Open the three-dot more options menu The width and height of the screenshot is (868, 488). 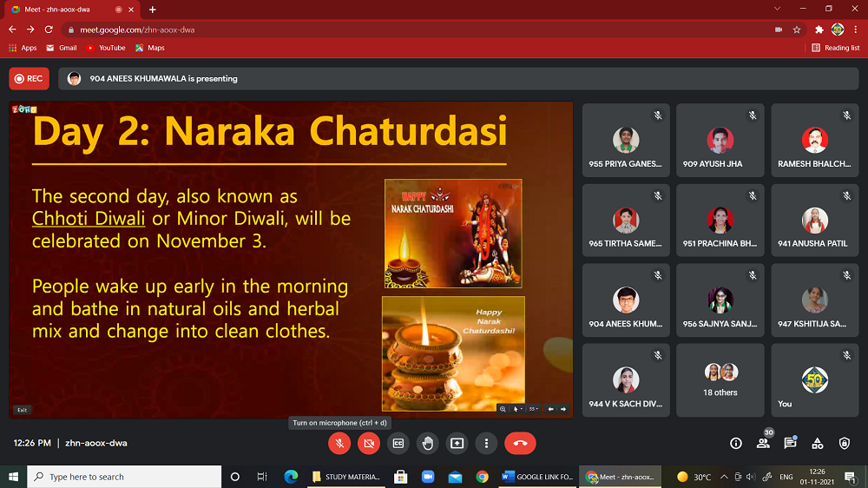click(487, 443)
